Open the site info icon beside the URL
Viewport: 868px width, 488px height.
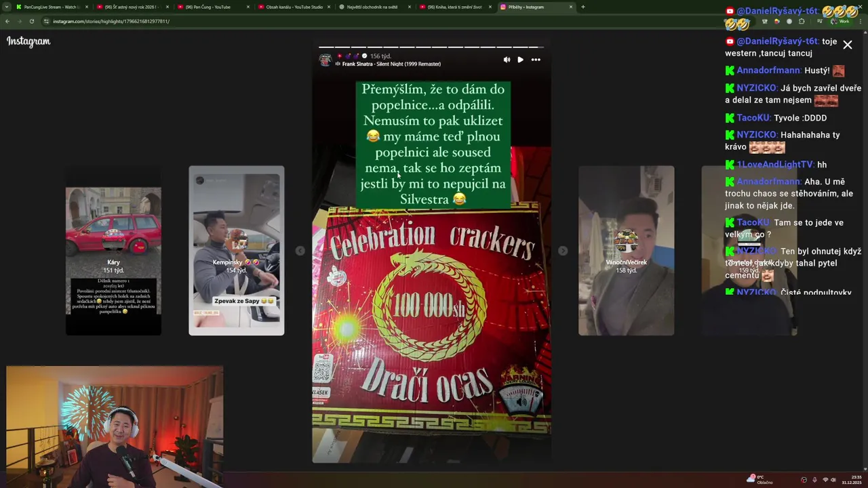pos(47,21)
